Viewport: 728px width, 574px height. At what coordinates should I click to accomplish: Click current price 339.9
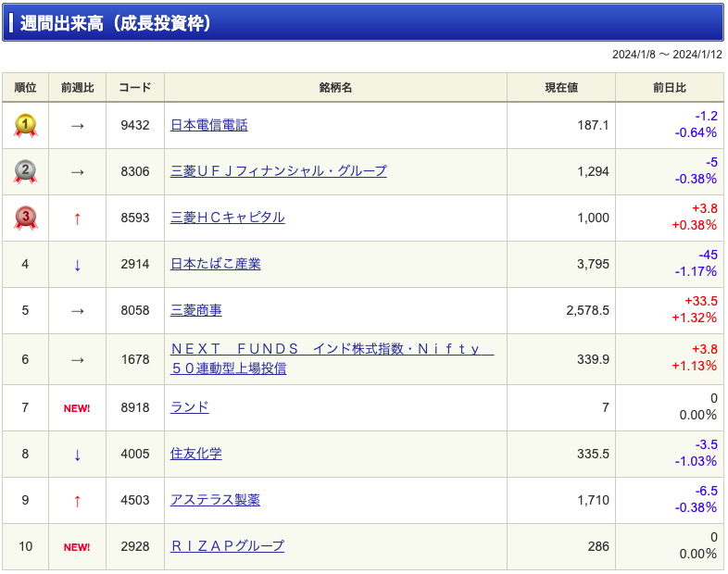coord(593,359)
